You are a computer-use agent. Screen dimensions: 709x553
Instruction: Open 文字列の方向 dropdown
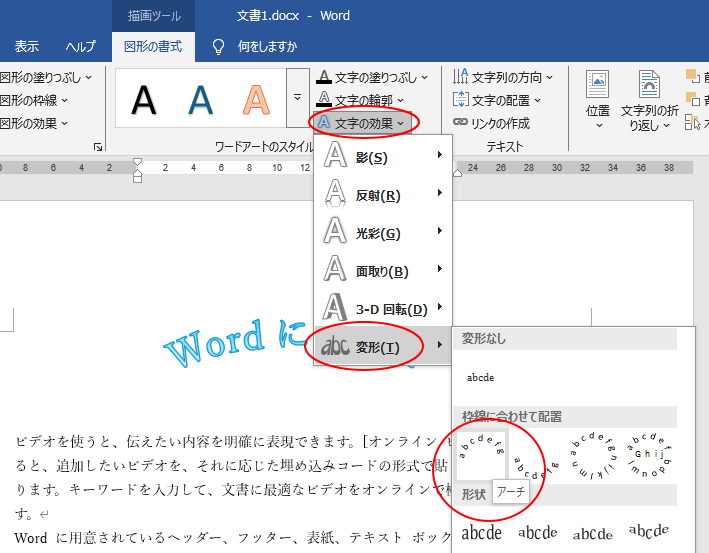pyautogui.click(x=503, y=78)
